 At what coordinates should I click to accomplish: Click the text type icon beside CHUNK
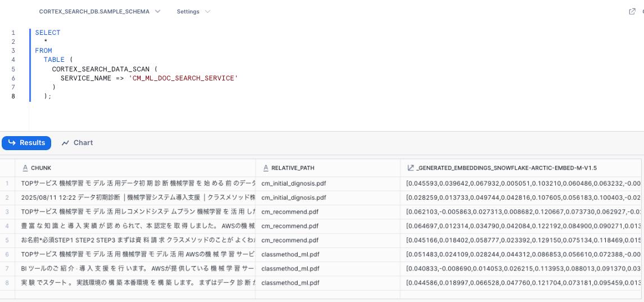[25, 168]
